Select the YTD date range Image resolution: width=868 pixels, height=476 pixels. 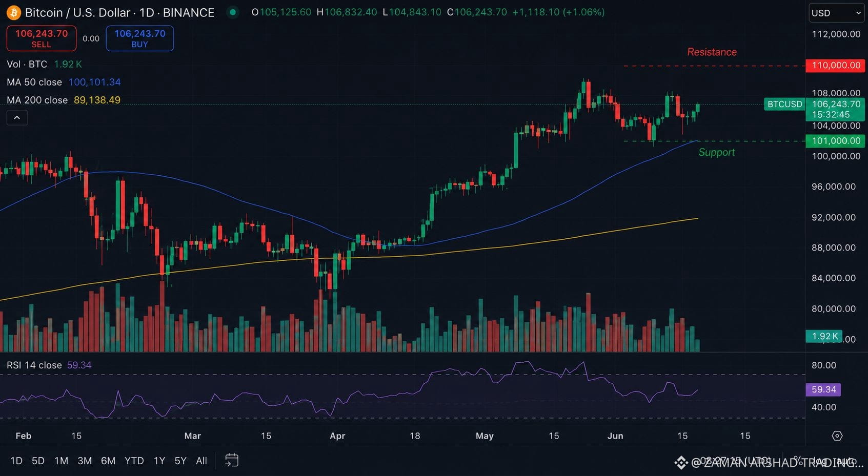point(134,461)
